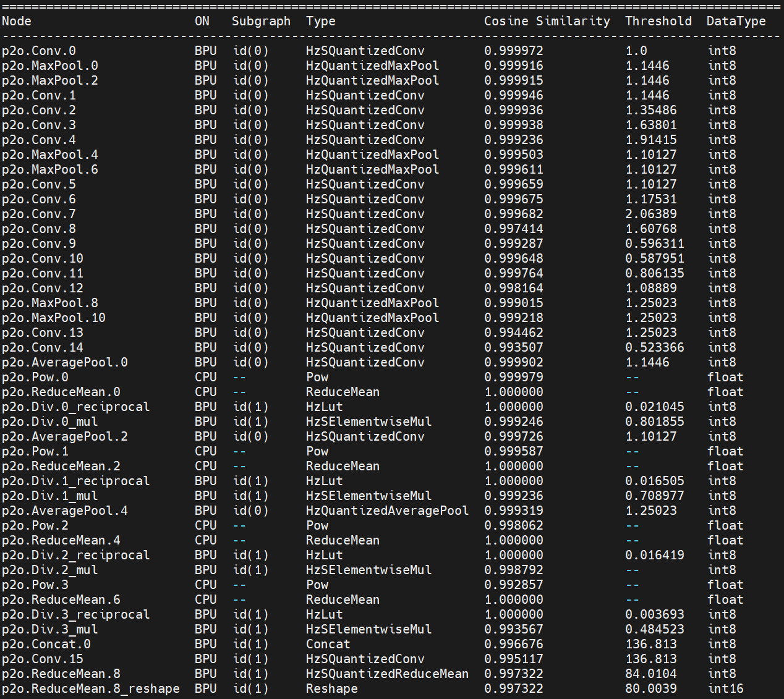
Task: Click the HzQuantizedAveragePool type text
Action: (x=387, y=510)
